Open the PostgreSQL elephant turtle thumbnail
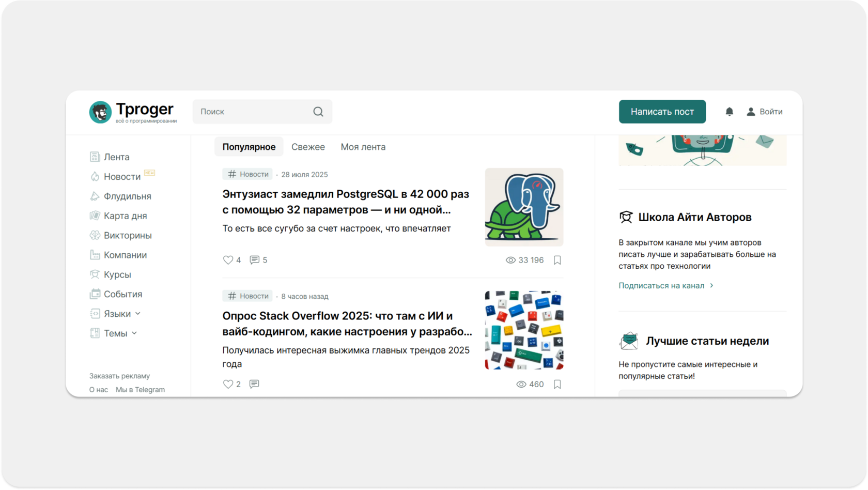Image resolution: width=868 pixels, height=490 pixels. (524, 207)
